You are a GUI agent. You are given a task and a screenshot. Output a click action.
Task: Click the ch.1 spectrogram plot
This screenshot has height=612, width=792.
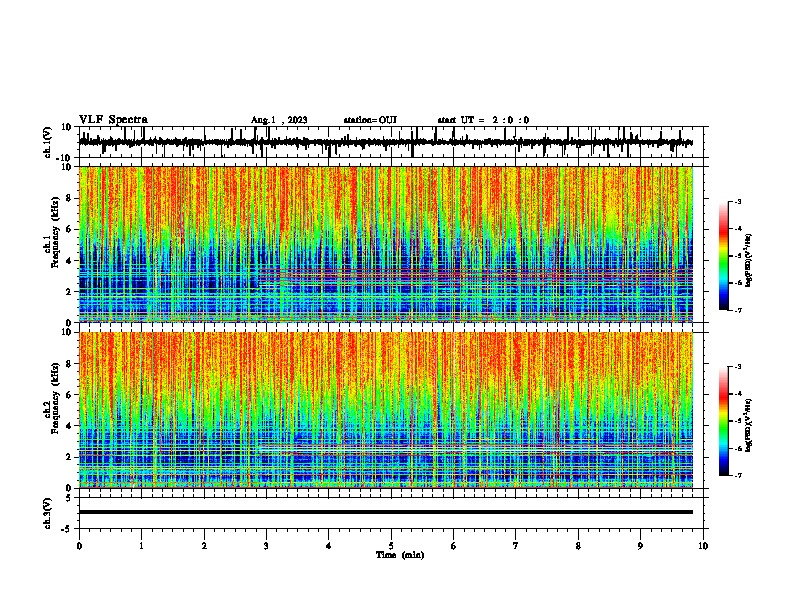coord(386,244)
